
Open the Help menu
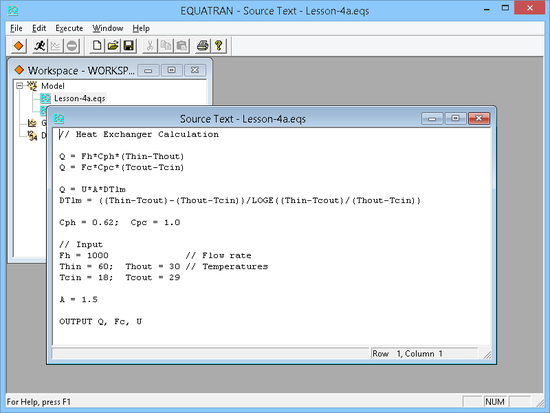pos(141,28)
